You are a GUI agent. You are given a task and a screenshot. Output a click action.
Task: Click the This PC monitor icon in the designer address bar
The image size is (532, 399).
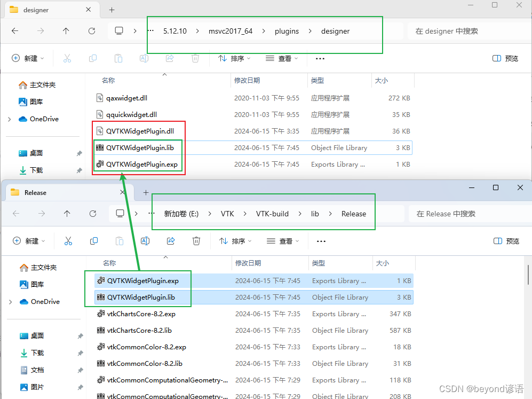tap(119, 31)
